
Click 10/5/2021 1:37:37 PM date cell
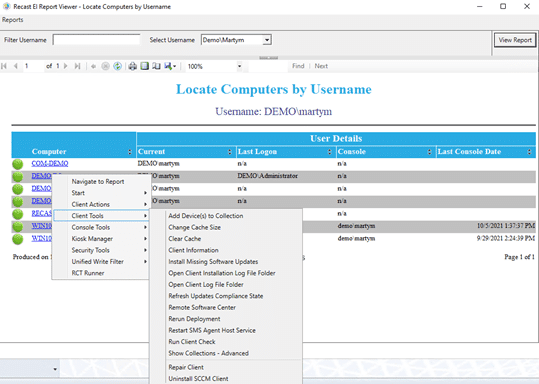tap(506, 226)
